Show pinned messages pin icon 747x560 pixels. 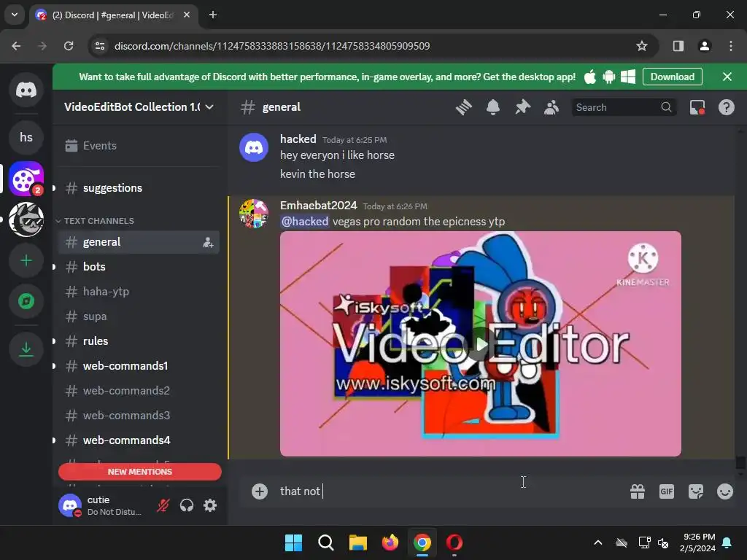click(522, 108)
